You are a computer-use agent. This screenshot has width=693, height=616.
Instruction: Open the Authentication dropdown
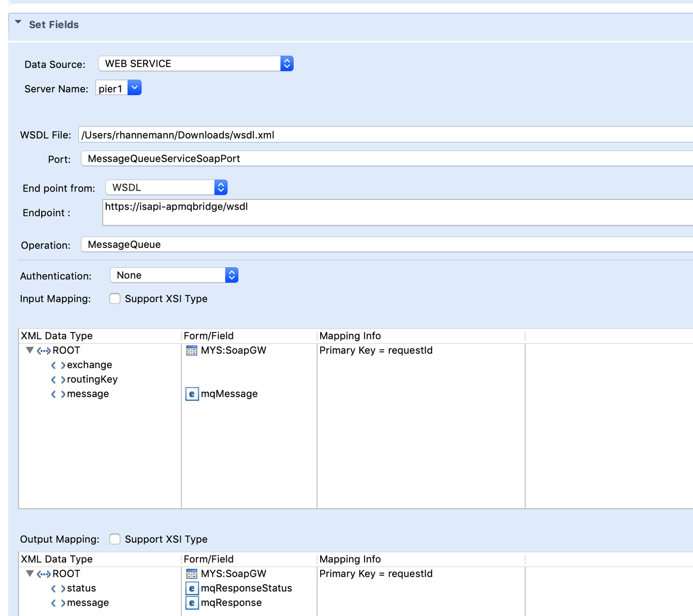point(232,275)
